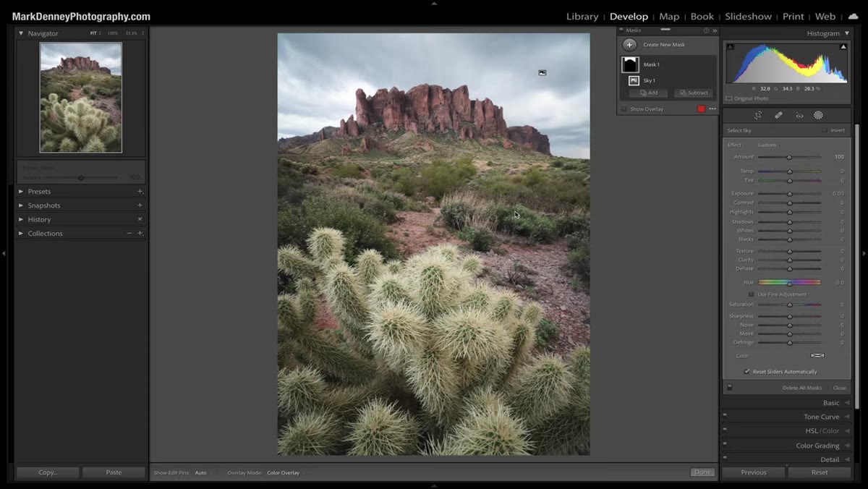Click Delete All Masks

click(x=801, y=388)
